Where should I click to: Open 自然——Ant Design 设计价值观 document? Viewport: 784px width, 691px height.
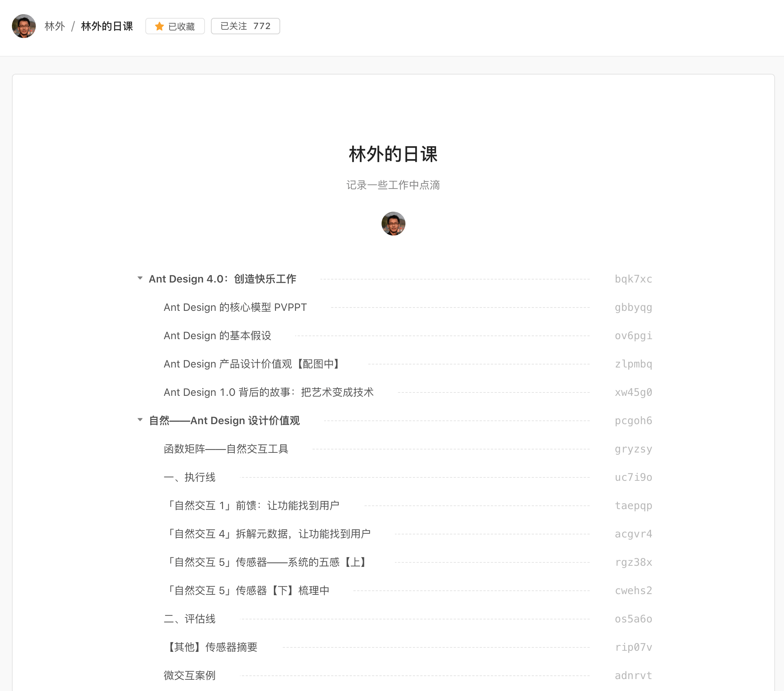[224, 420]
